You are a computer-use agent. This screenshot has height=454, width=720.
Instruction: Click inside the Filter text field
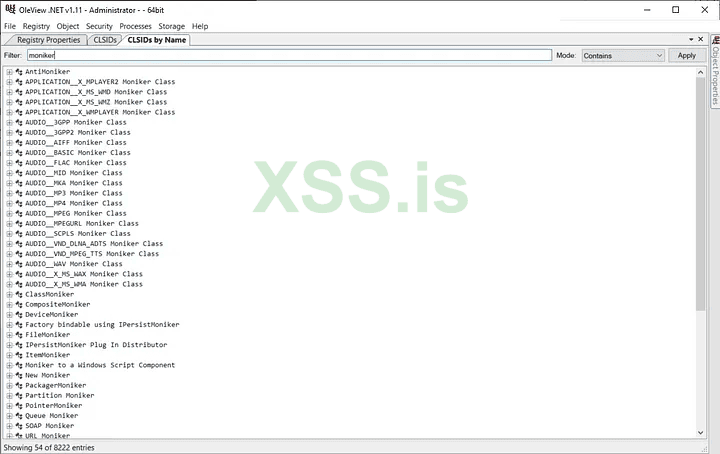tap(289, 55)
